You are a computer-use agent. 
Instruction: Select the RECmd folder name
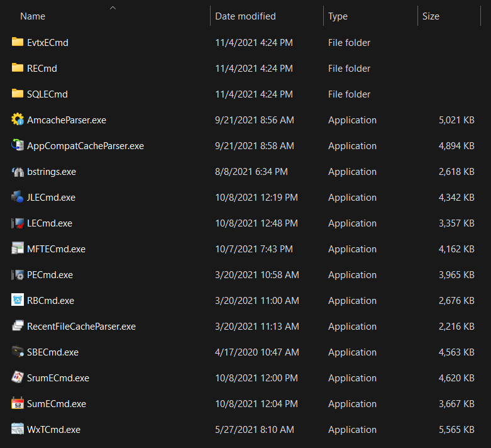pos(42,69)
